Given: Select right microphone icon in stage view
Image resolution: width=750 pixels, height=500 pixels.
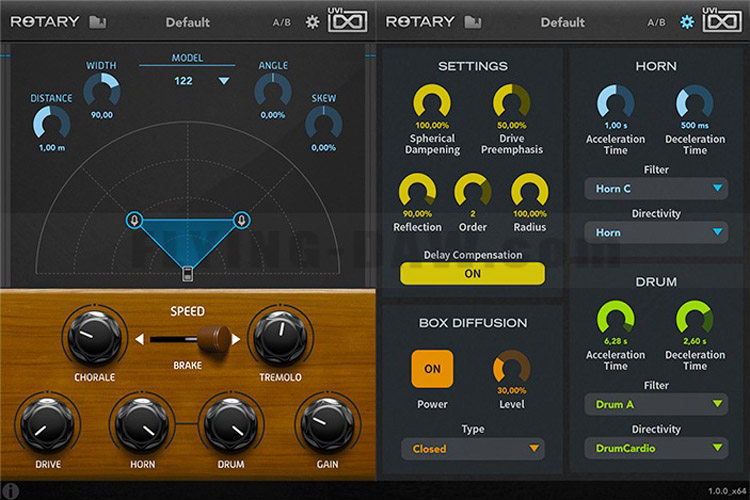Looking at the screenshot, I should [242, 220].
